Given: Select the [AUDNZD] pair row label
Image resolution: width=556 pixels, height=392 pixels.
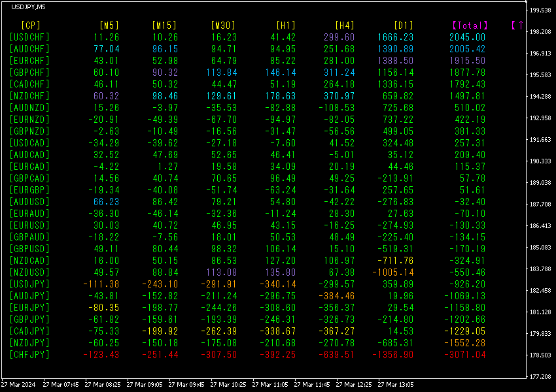Looking at the screenshot, I should [29, 108].
